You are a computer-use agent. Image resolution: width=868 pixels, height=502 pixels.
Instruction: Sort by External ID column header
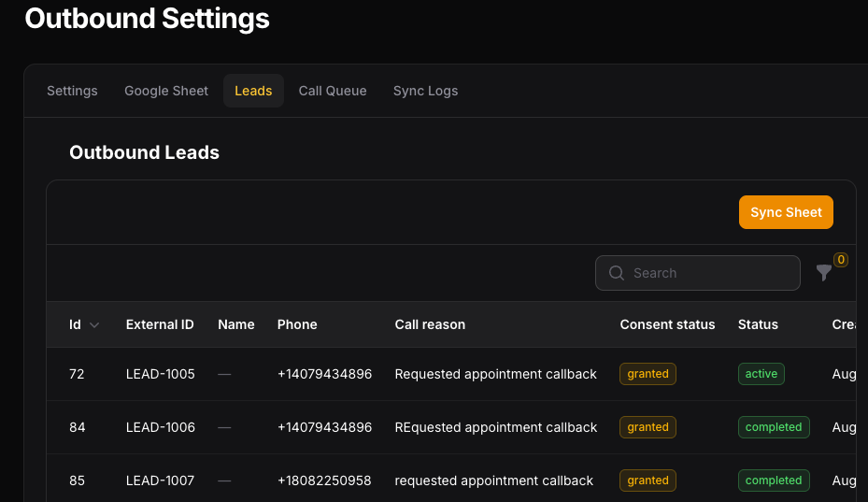tap(160, 324)
